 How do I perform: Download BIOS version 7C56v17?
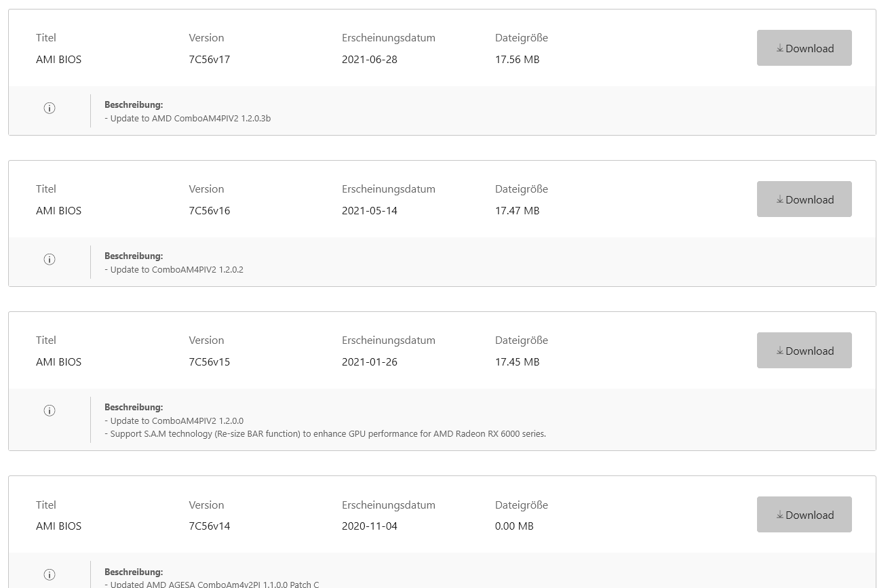click(x=804, y=48)
